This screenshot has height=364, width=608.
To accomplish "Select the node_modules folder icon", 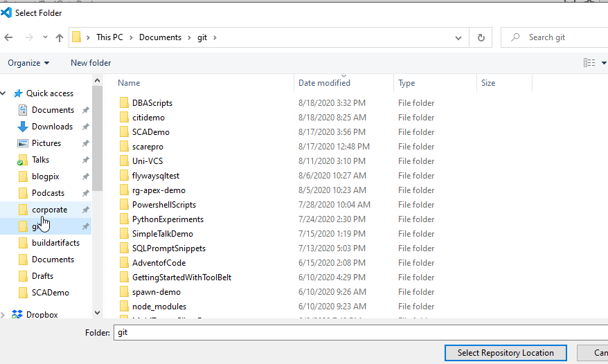I will pyautogui.click(x=124, y=307).
